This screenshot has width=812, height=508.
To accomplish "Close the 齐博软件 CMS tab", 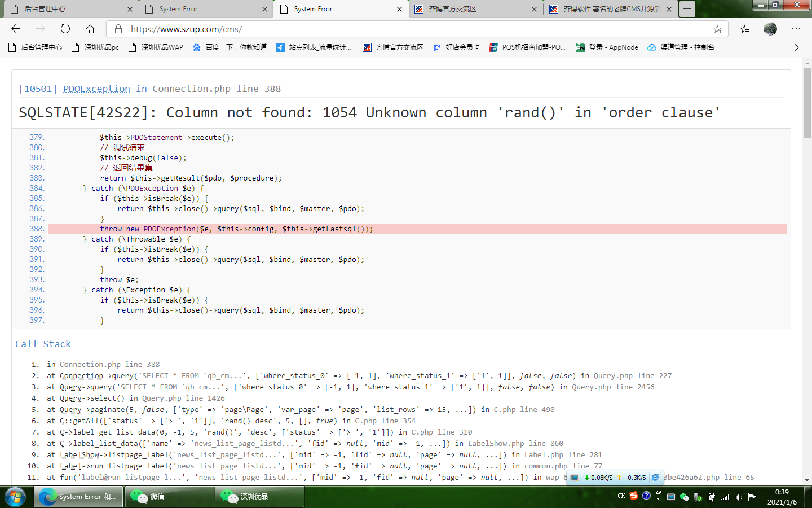I will (x=669, y=9).
